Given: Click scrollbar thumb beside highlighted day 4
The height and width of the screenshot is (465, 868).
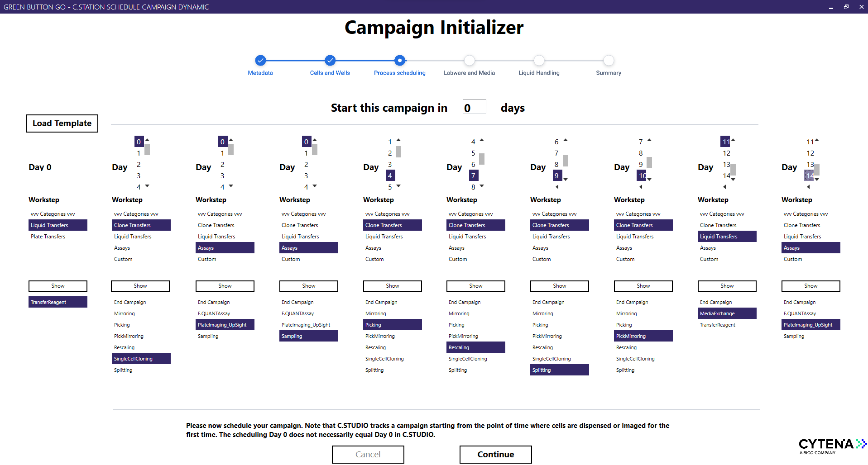Looking at the screenshot, I should tap(398, 152).
